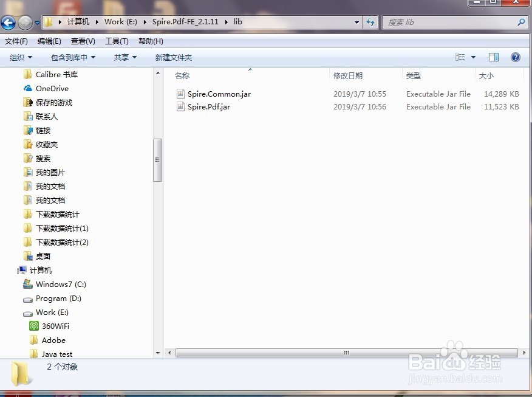
Task: Open the 工具(T) menu
Action: point(117,41)
